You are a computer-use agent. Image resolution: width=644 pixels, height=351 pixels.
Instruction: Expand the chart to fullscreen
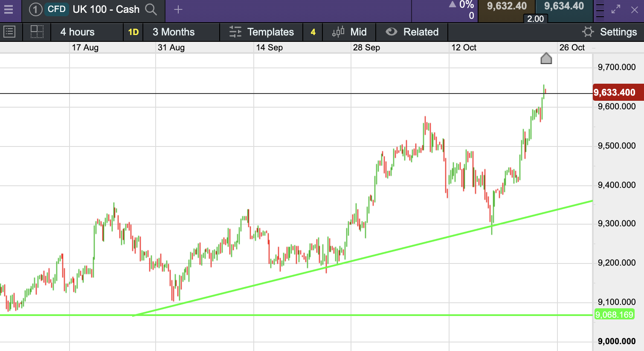(616, 9)
